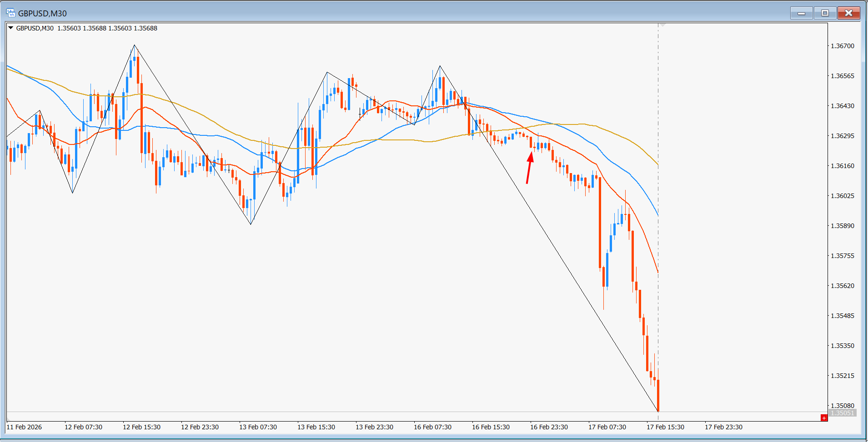Image resolution: width=868 pixels, height=442 pixels.
Task: Click the 12 Feb 15:30 time label
Action: click(x=141, y=427)
